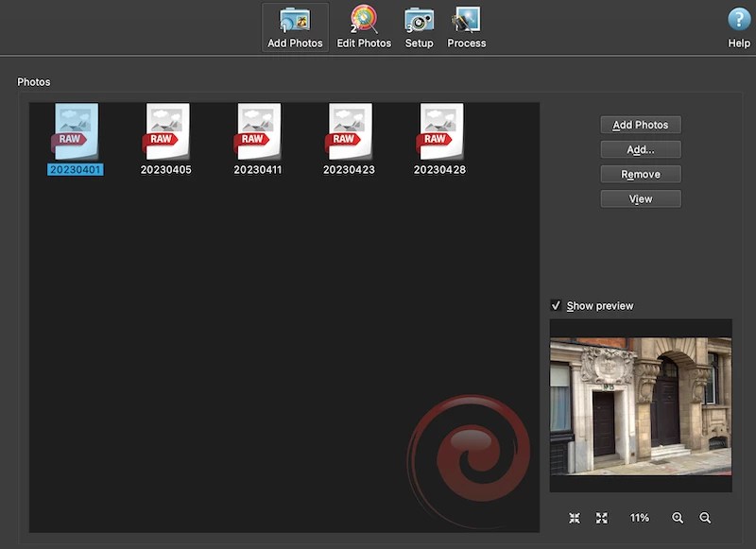Open the Add... dialog
This screenshot has width=756, height=549.
pyautogui.click(x=641, y=148)
